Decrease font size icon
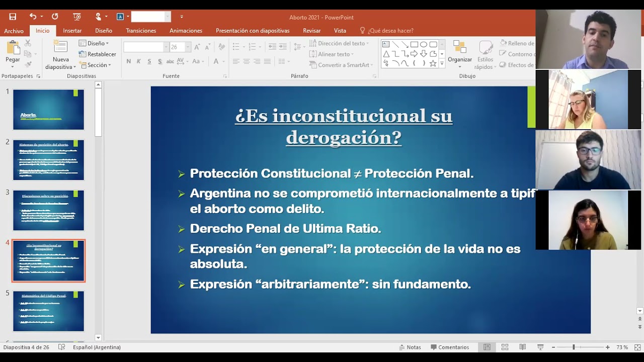644x362 pixels. (207, 47)
